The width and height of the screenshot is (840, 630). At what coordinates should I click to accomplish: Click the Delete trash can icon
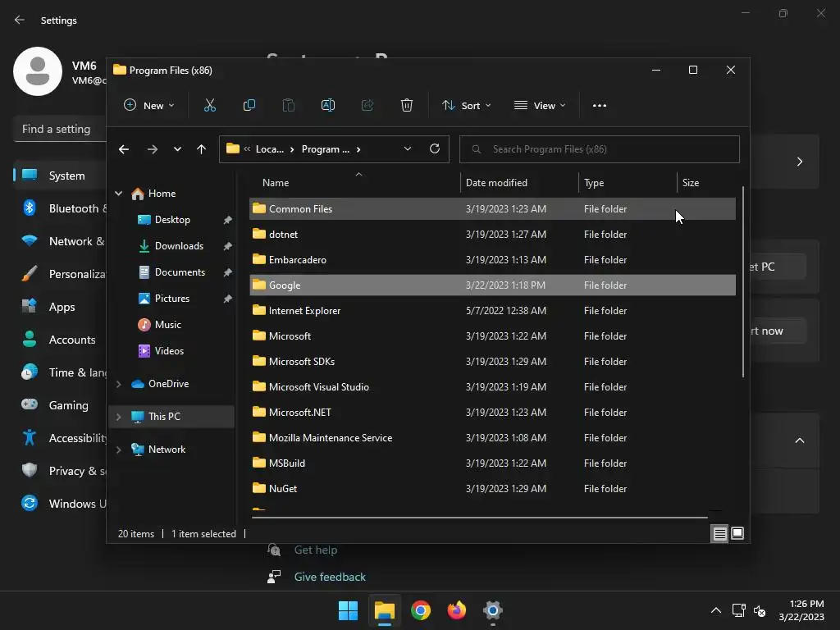click(x=407, y=106)
